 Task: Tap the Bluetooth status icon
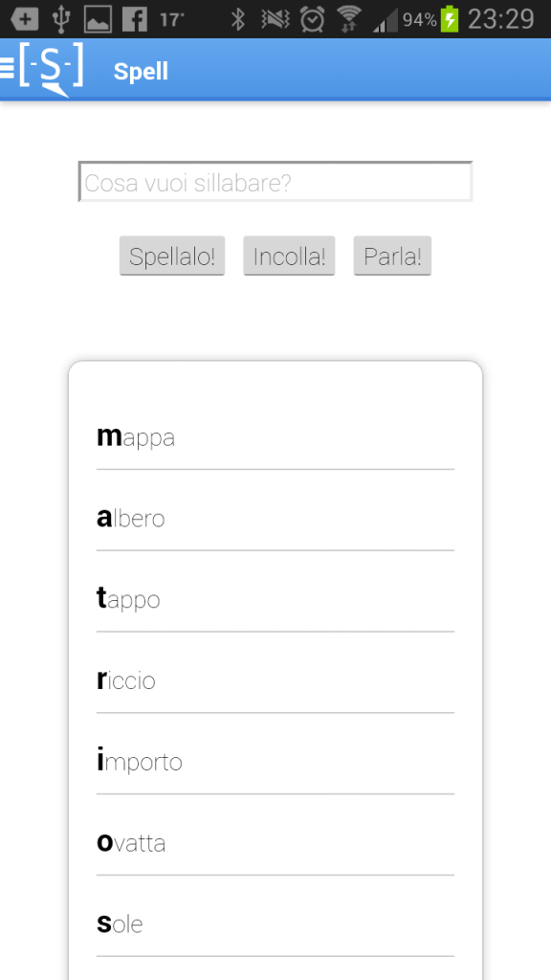[238, 19]
